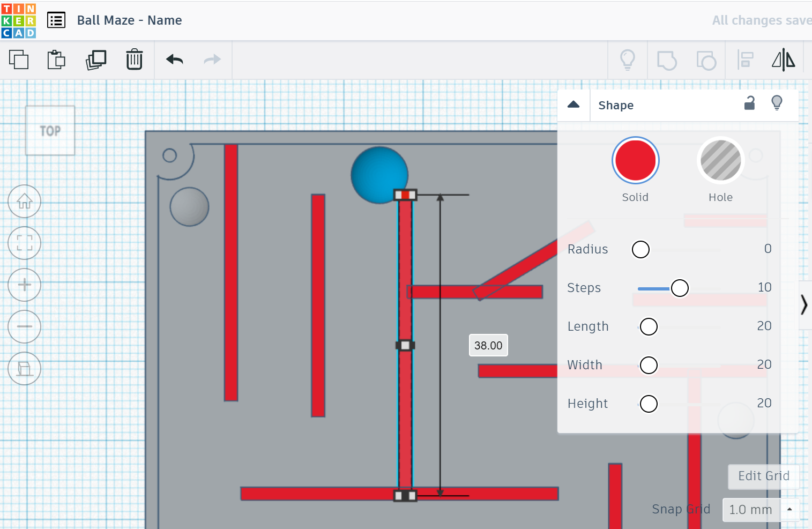Image resolution: width=812 pixels, height=529 pixels.
Task: Click the Home view button
Action: click(x=24, y=202)
